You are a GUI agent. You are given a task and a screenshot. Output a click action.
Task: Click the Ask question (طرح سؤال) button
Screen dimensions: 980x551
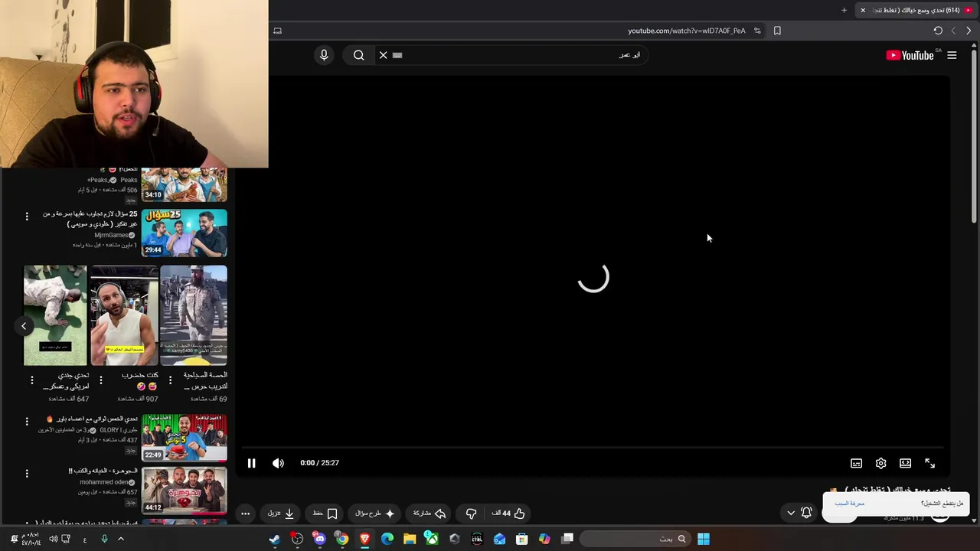(x=374, y=514)
